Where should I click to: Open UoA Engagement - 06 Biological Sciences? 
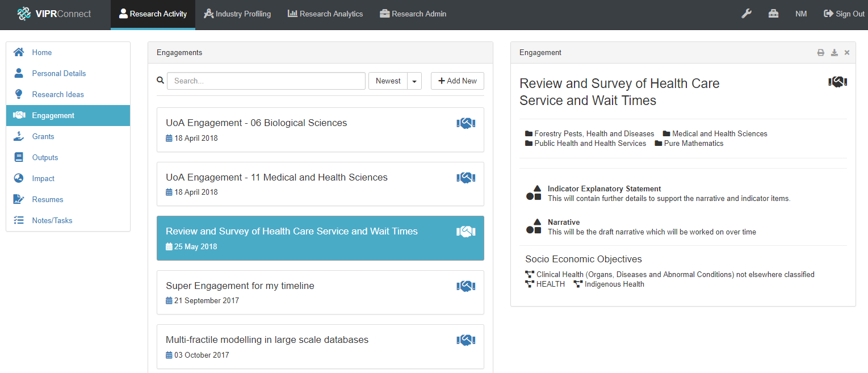pyautogui.click(x=320, y=129)
